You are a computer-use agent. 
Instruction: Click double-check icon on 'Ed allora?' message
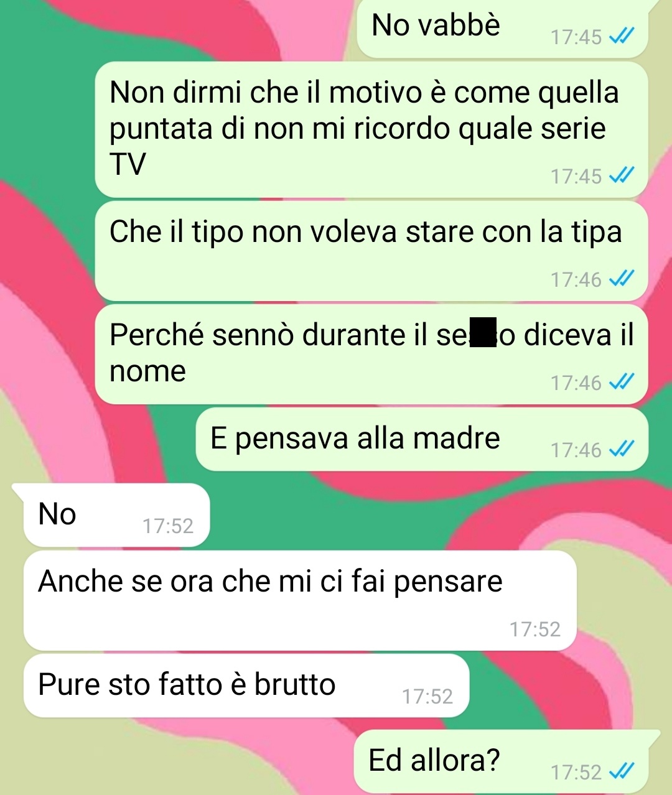(x=621, y=772)
